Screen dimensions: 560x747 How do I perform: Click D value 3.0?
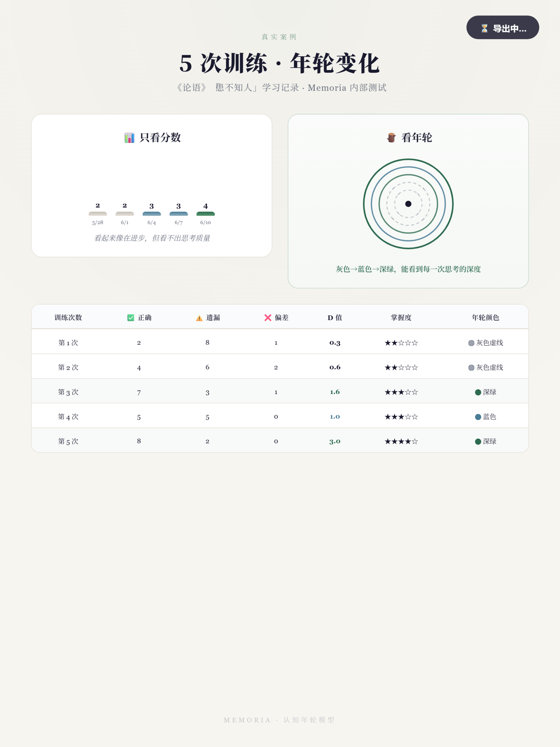click(x=335, y=441)
